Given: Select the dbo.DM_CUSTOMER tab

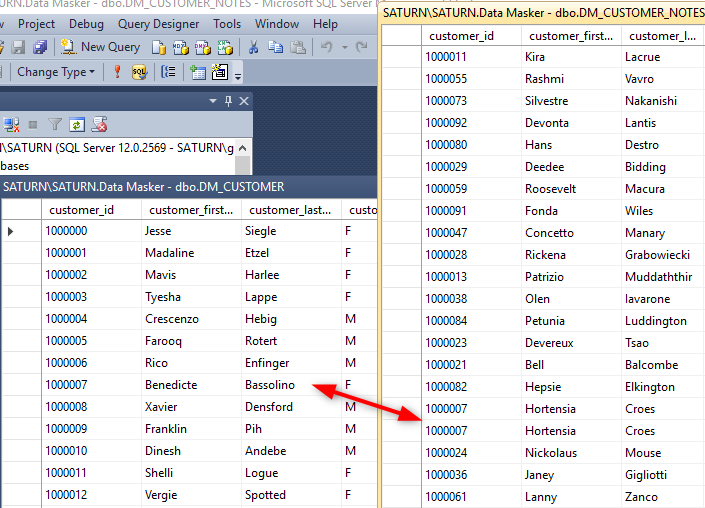Looking at the screenshot, I should [145, 186].
